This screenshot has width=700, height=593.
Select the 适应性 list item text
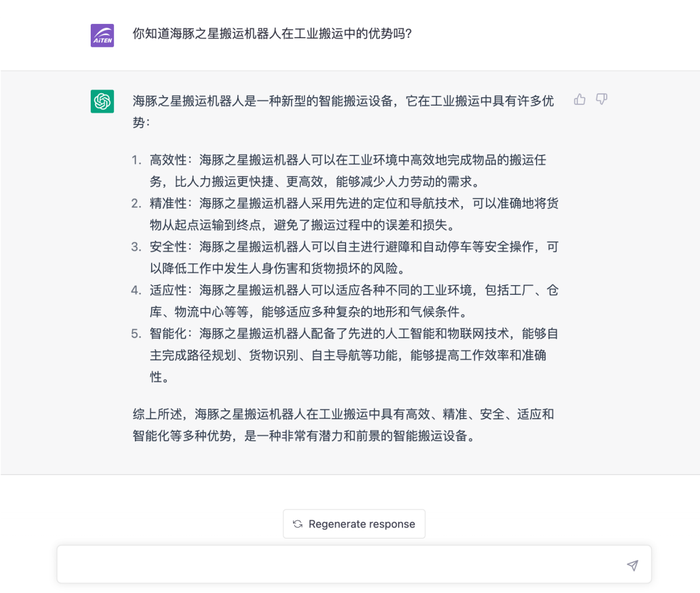point(353,301)
